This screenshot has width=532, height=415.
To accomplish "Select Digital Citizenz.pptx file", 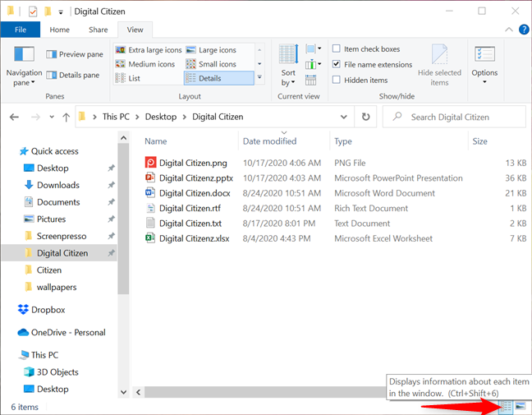I will [196, 178].
